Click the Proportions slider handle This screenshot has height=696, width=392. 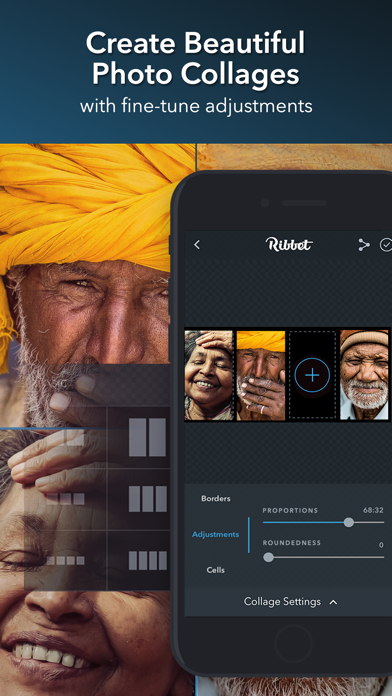click(x=349, y=522)
